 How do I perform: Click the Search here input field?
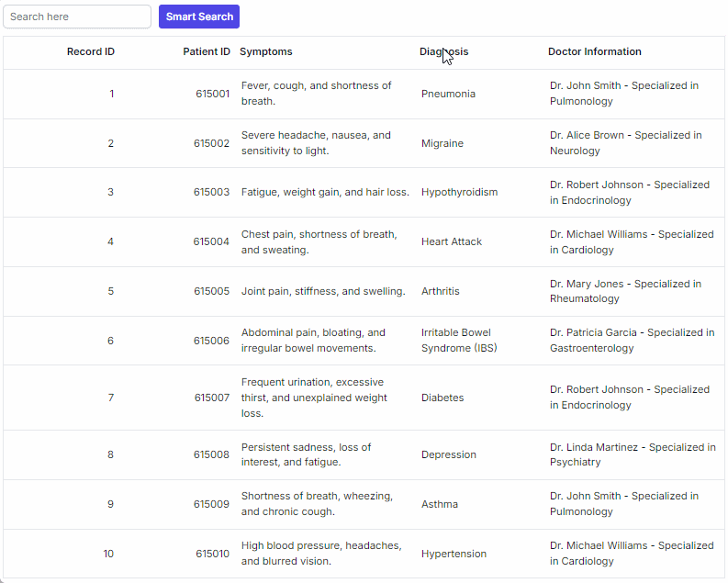77,17
